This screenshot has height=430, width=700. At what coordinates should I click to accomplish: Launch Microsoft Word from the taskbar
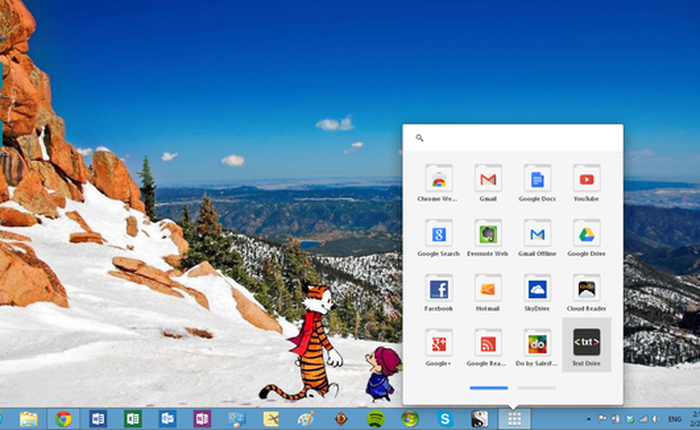pos(98,419)
